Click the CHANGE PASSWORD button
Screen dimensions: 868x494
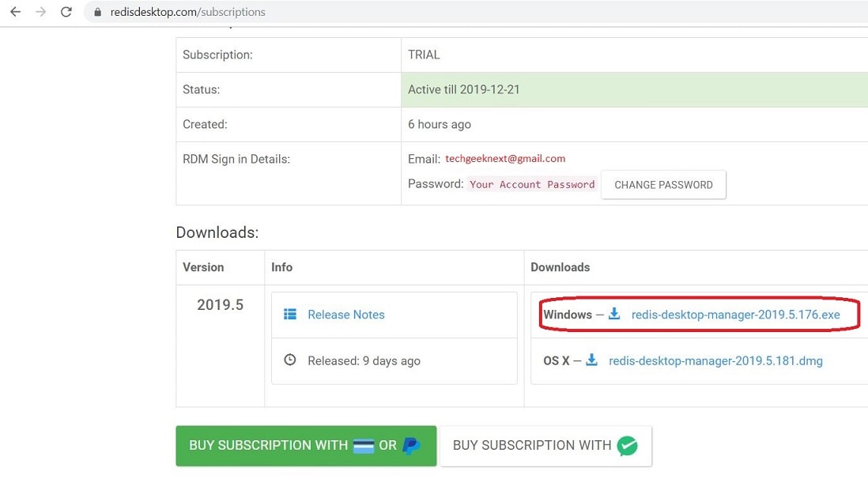tap(663, 185)
